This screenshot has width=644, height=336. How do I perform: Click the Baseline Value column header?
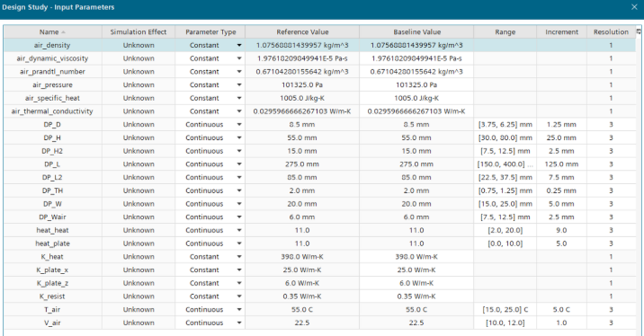416,32
